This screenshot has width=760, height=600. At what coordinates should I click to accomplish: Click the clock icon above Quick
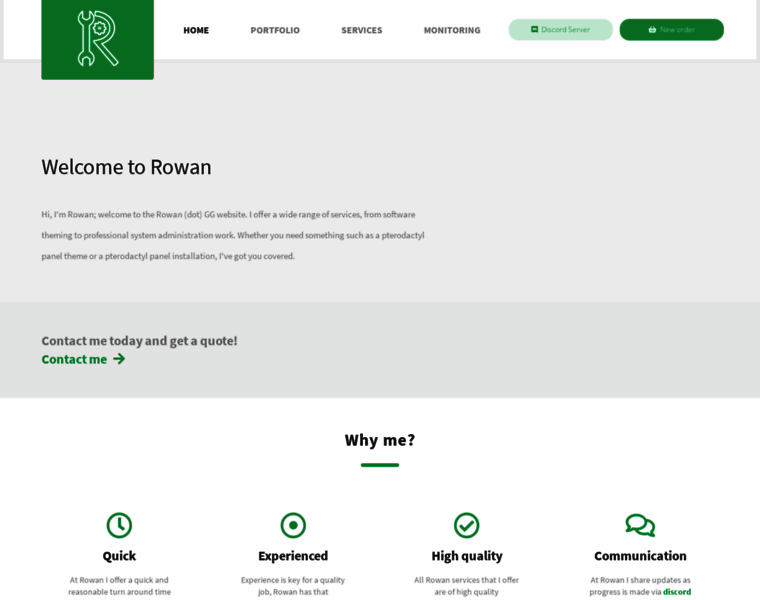(119, 525)
